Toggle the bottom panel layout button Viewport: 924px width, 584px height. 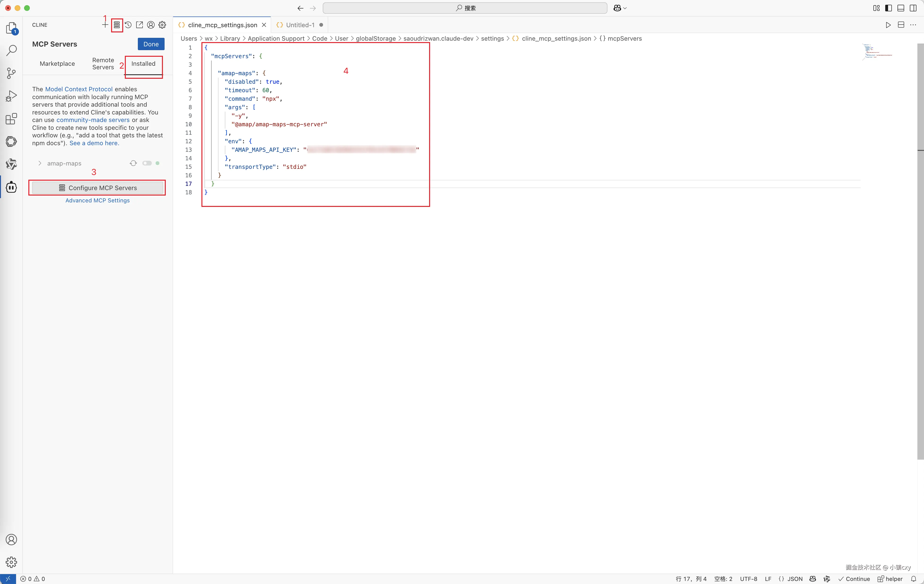coord(901,8)
